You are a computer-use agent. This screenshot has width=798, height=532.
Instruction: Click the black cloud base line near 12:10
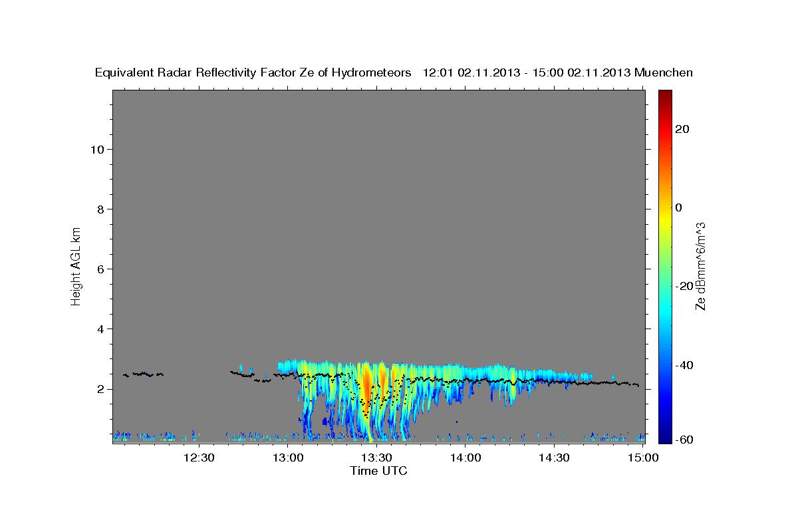[x=143, y=374]
